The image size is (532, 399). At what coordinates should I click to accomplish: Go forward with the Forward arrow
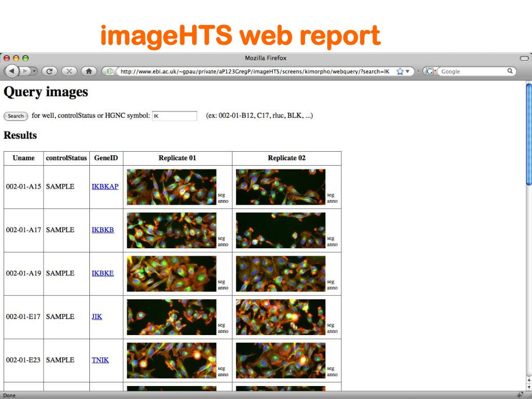point(25,71)
